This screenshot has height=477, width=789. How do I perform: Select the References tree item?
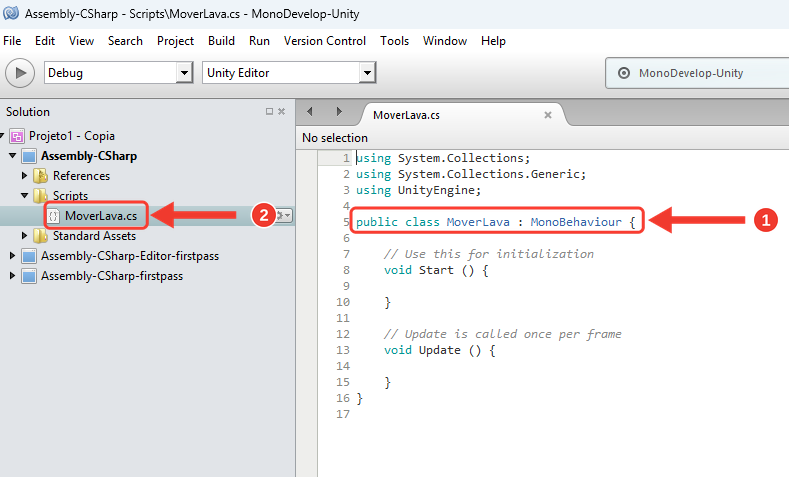coord(81,176)
